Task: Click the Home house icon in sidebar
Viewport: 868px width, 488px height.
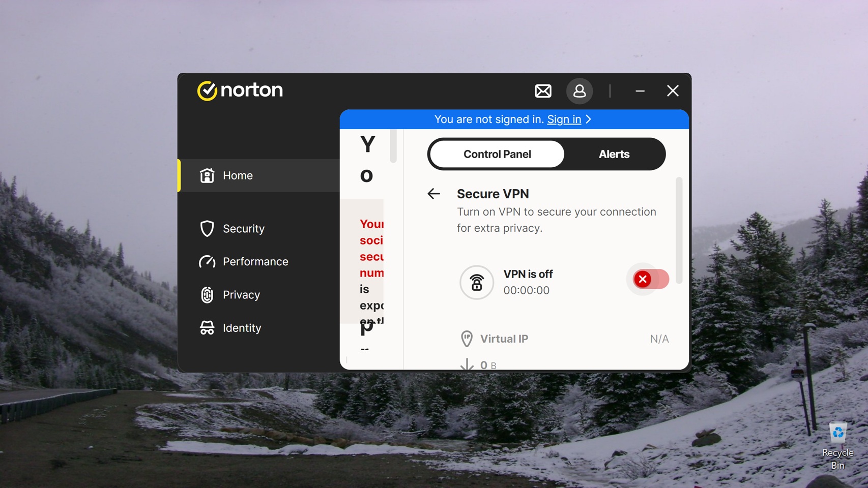Action: [207, 175]
